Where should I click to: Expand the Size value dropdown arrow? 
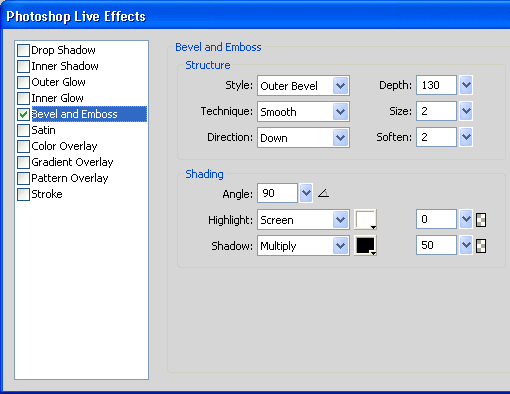point(466,111)
